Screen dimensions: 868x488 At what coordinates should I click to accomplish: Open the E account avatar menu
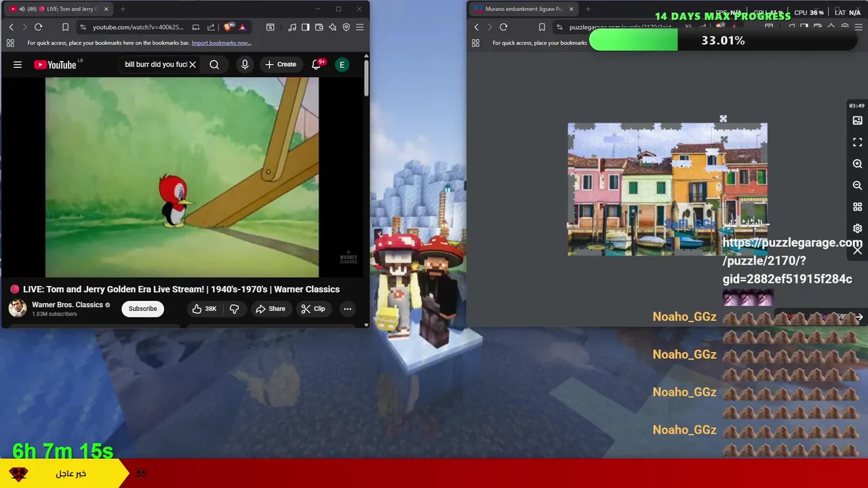pos(342,64)
